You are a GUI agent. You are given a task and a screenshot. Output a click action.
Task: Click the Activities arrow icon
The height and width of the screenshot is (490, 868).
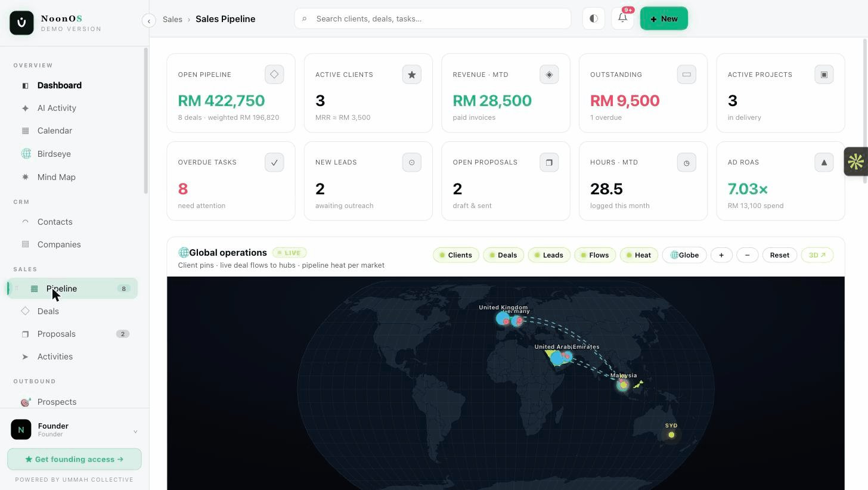[x=25, y=356]
